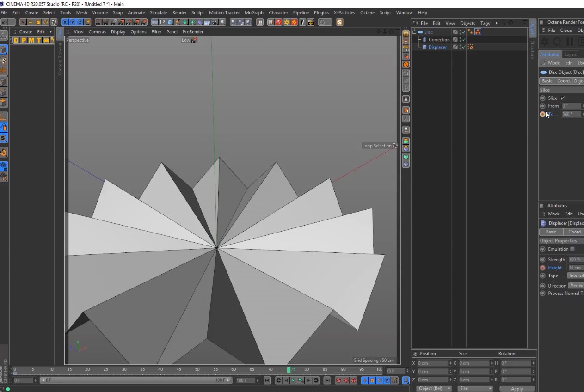The width and height of the screenshot is (584, 392).
Task: Click frame 75 marker on timeline
Action: point(289,370)
